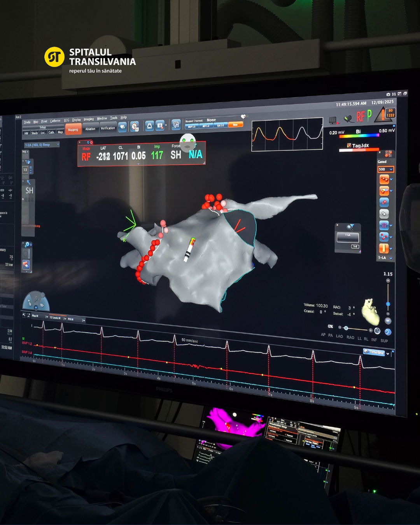
Task: Toggle the MAP 1-2 routed channel
Action: click(x=192, y=126)
